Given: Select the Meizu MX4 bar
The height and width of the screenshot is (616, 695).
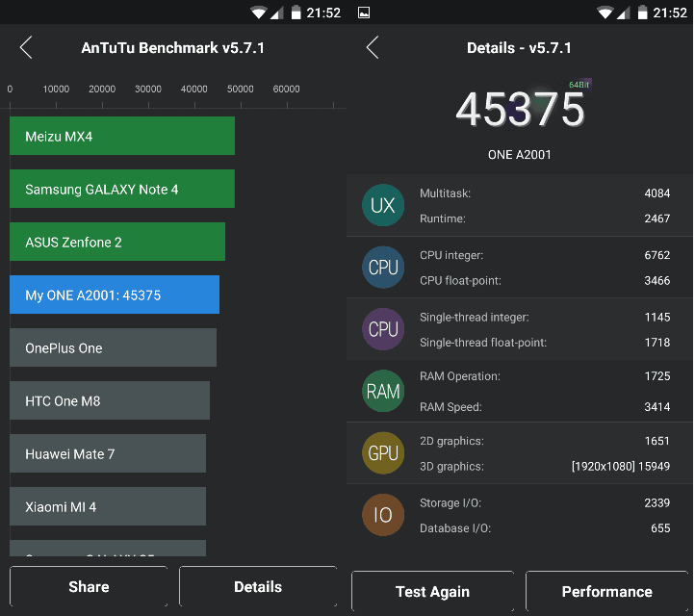Looking at the screenshot, I should click(x=122, y=136).
